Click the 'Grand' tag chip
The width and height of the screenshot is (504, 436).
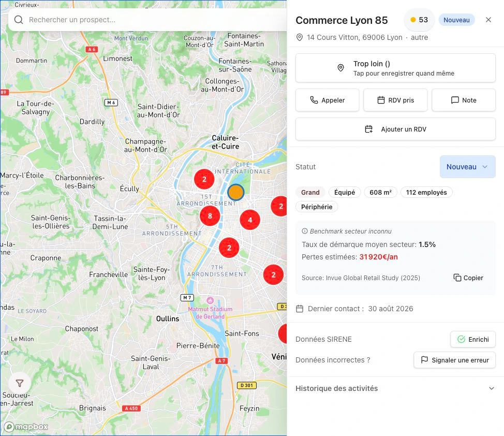310,193
